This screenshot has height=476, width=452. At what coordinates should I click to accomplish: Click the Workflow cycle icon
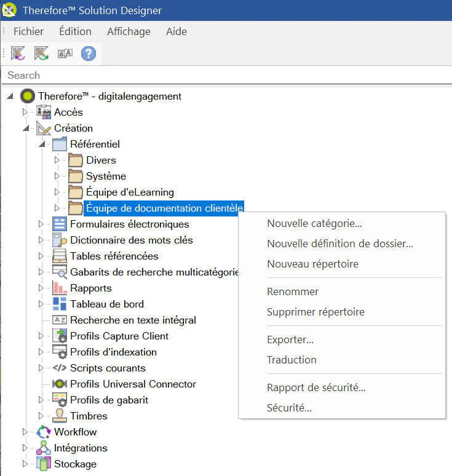44,432
